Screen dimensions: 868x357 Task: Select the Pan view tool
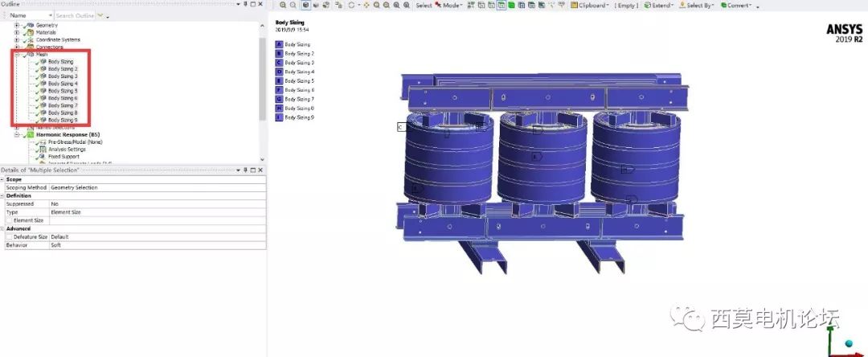[366, 5]
